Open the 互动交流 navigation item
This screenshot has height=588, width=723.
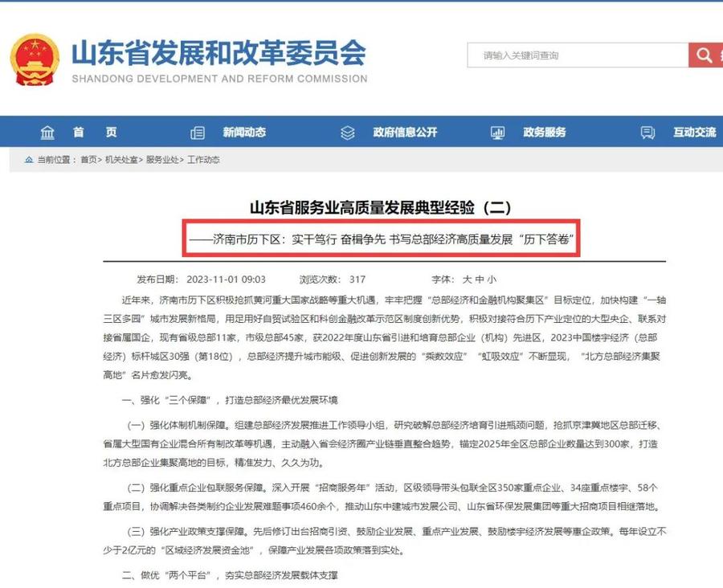point(694,133)
